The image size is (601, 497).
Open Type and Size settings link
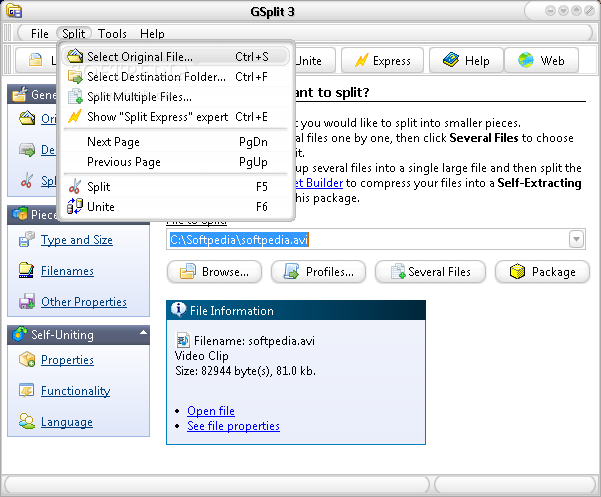(x=77, y=240)
